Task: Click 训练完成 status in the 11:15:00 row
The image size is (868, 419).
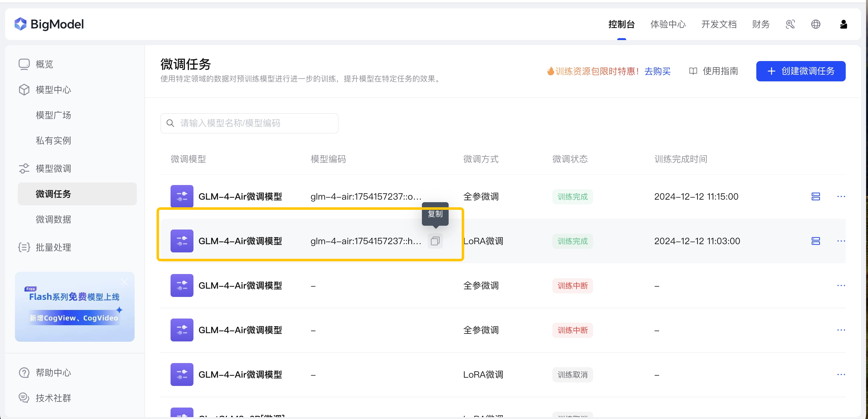Action: click(x=572, y=196)
